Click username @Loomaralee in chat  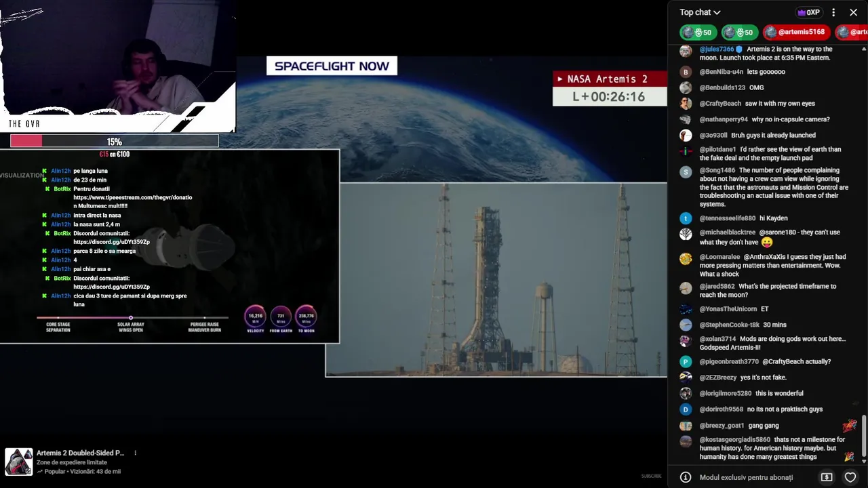pyautogui.click(x=719, y=258)
